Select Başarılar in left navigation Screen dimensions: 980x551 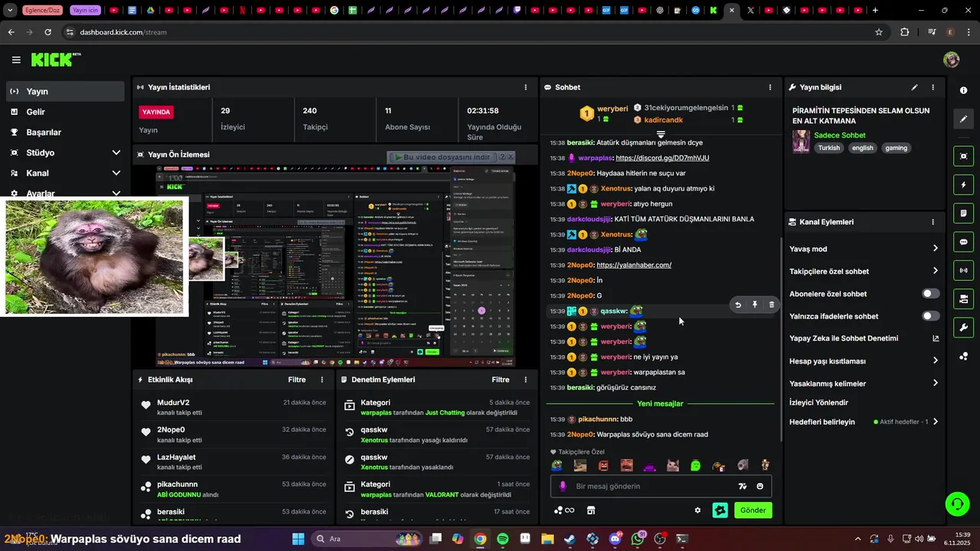point(65,132)
